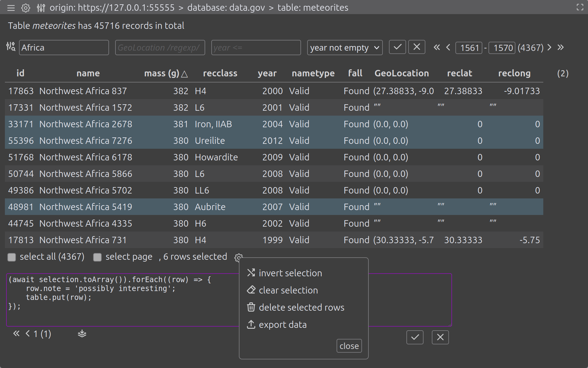Click the load-more layers icon below editor
The image size is (588, 368).
[x=82, y=334]
